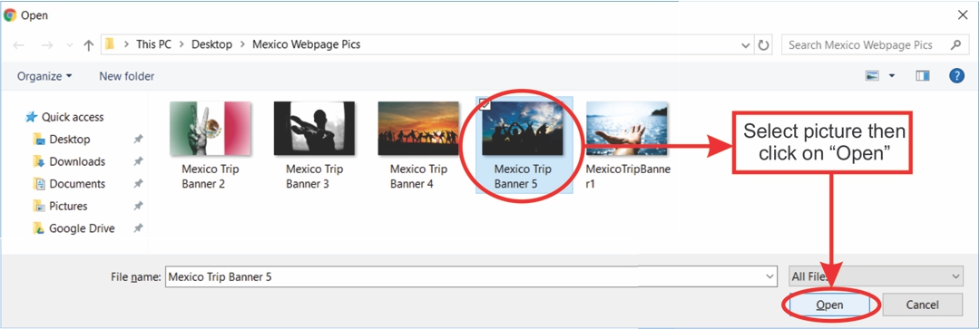Click the pin icon next to Pictures
The image size is (980, 329).
tap(138, 207)
